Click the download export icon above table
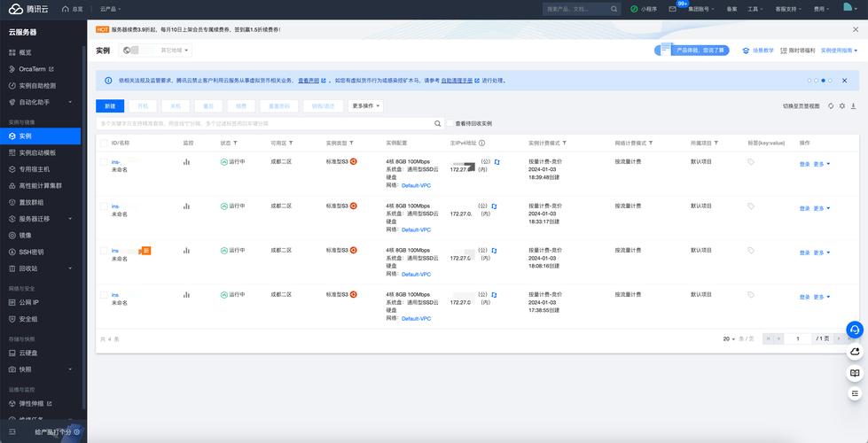Image resolution: width=868 pixels, height=443 pixels. pyautogui.click(x=852, y=105)
